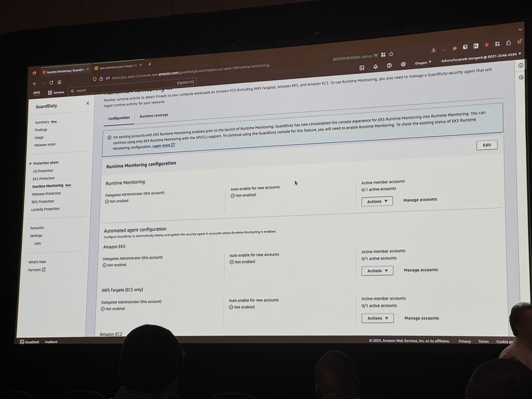Open Malware scans in the sidebar
This screenshot has width=532, height=399.
pyautogui.click(x=45, y=145)
